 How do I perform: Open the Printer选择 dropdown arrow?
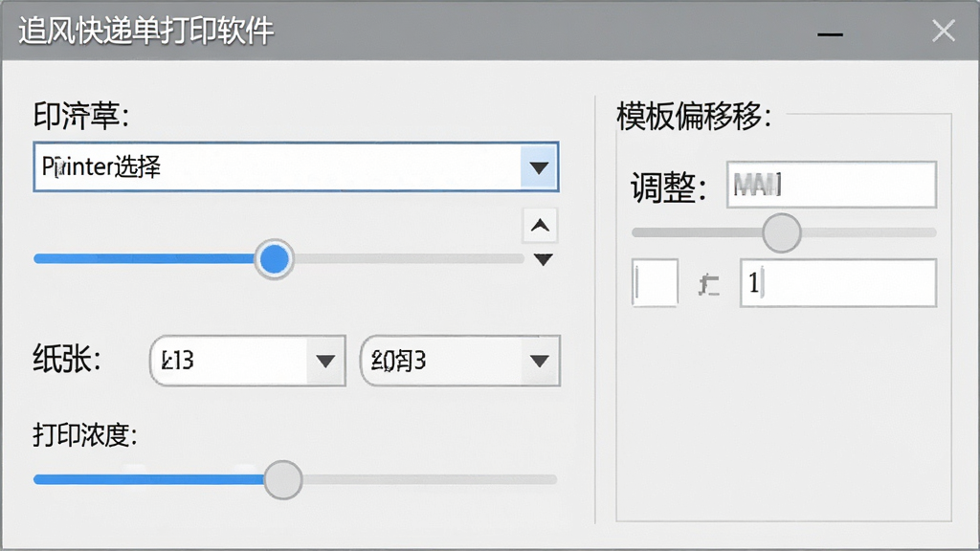pos(539,166)
